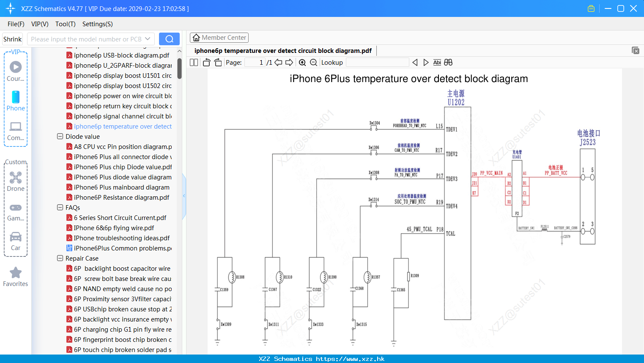Toggle the Abi whole-word match icon
This screenshot has height=363, width=644.
point(437,63)
